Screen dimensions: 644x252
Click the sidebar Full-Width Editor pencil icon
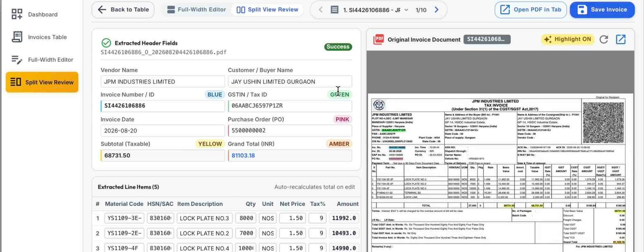click(17, 60)
